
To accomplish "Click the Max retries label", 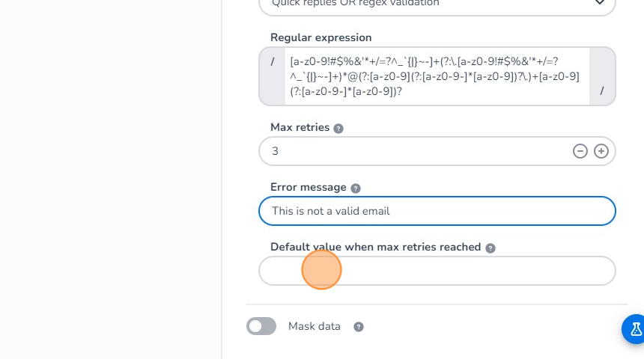I will click(x=300, y=128).
